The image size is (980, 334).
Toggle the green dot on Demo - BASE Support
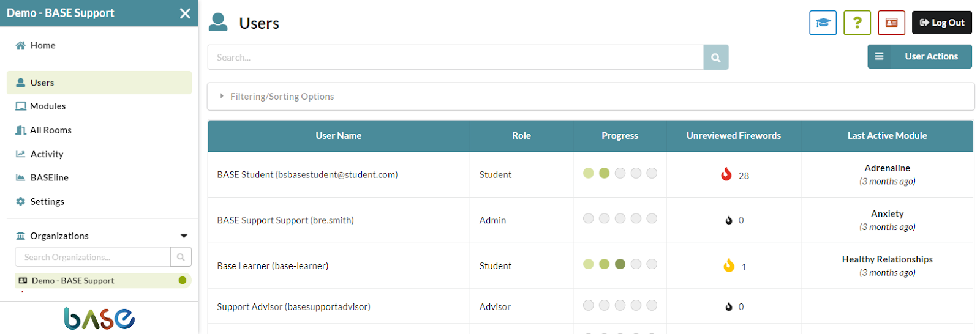pos(183,280)
